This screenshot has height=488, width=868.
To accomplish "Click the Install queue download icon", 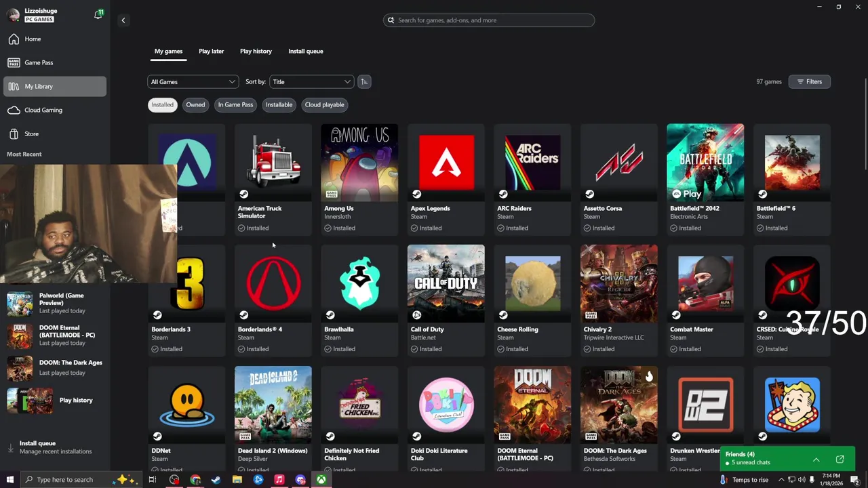I will point(10,447).
